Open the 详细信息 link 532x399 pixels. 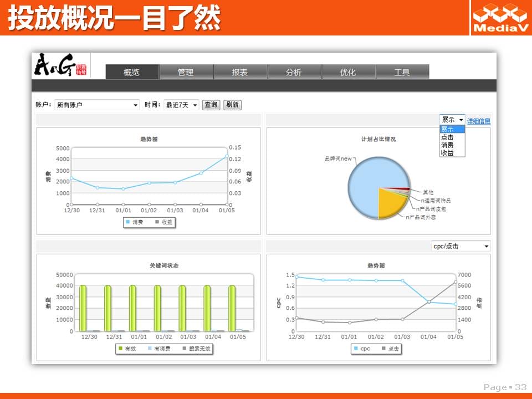tap(478, 121)
